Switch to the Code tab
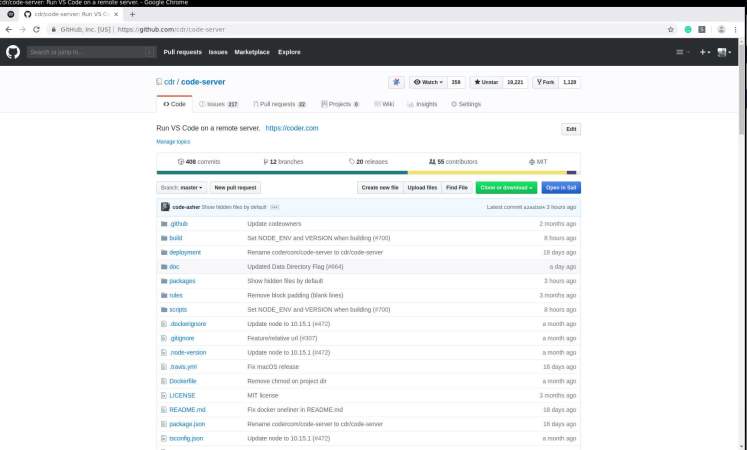Viewport: 747px width, 450px height. point(174,104)
